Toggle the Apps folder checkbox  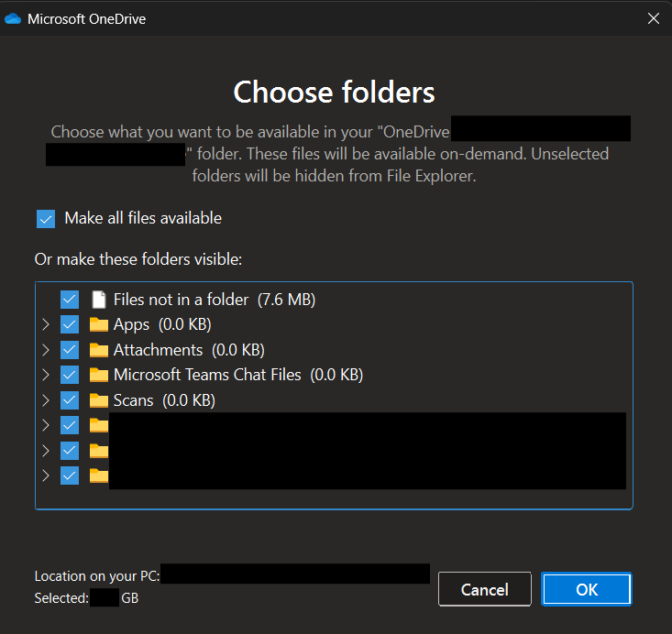point(70,324)
